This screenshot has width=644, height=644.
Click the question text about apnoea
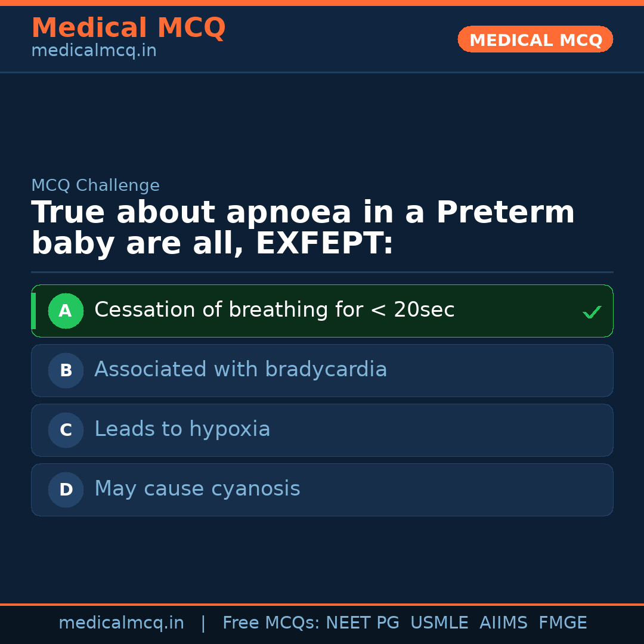tap(302, 228)
